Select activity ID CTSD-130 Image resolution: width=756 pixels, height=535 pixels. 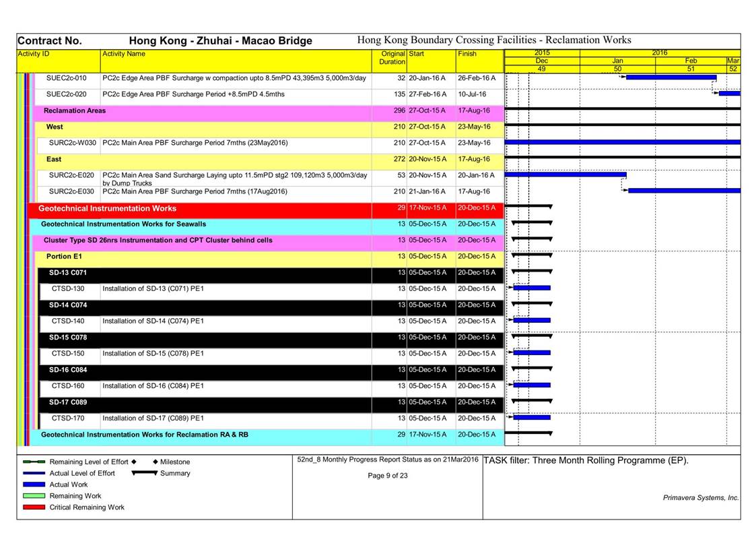click(68, 289)
